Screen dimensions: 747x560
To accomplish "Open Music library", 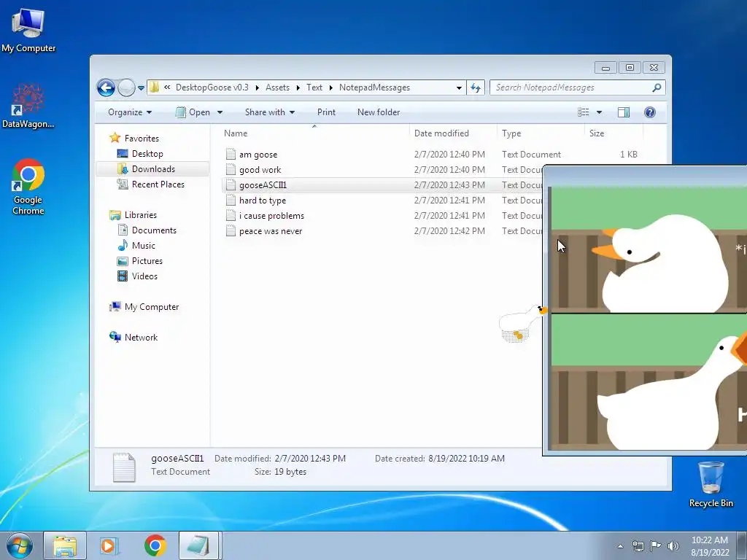I will pyautogui.click(x=144, y=246).
